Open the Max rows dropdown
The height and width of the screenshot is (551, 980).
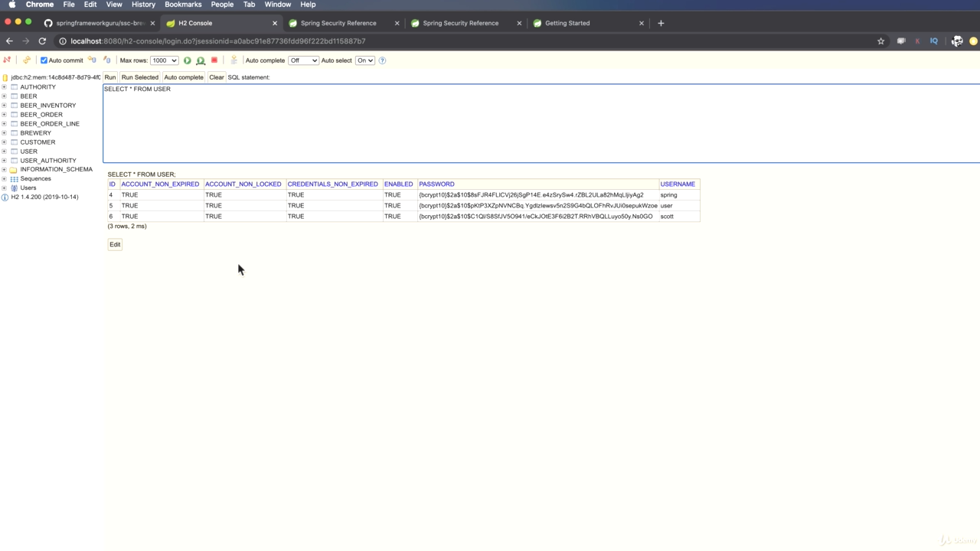click(164, 60)
